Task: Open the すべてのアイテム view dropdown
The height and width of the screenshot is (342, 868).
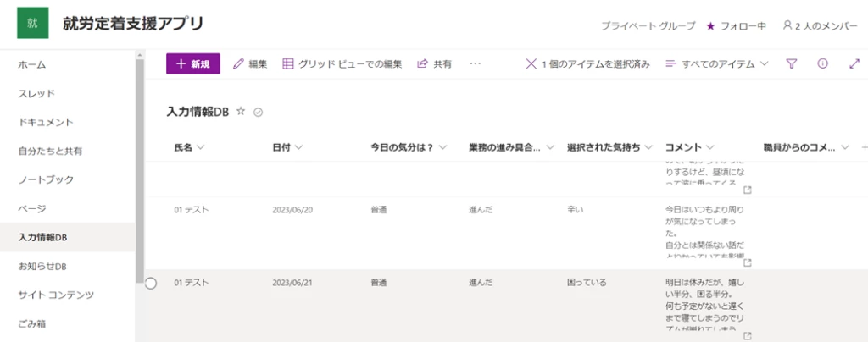Action: coord(717,64)
